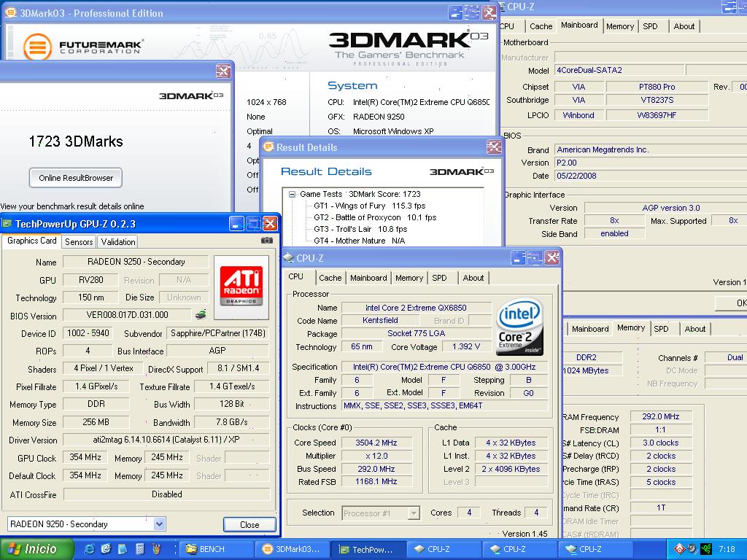Open the About tab in the processor CPU-Z window
The height and width of the screenshot is (560, 747).
point(473,278)
